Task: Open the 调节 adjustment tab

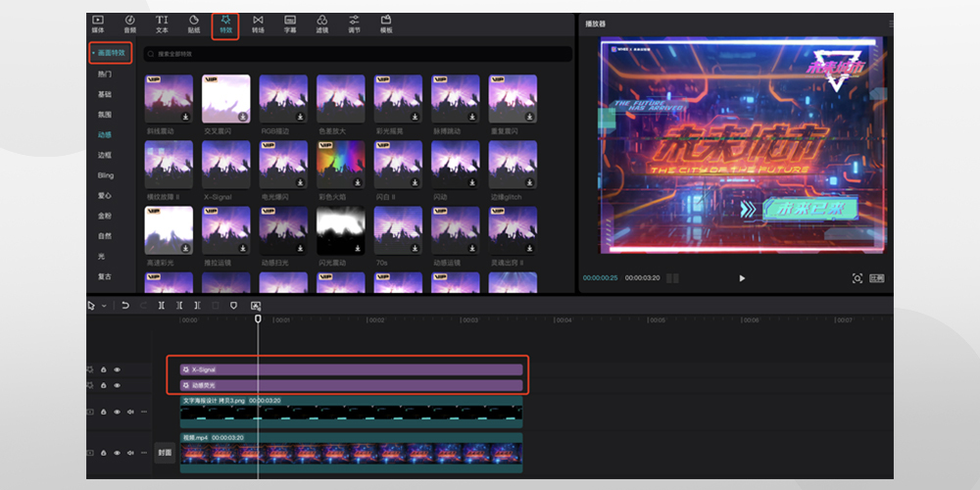Action: [x=355, y=24]
